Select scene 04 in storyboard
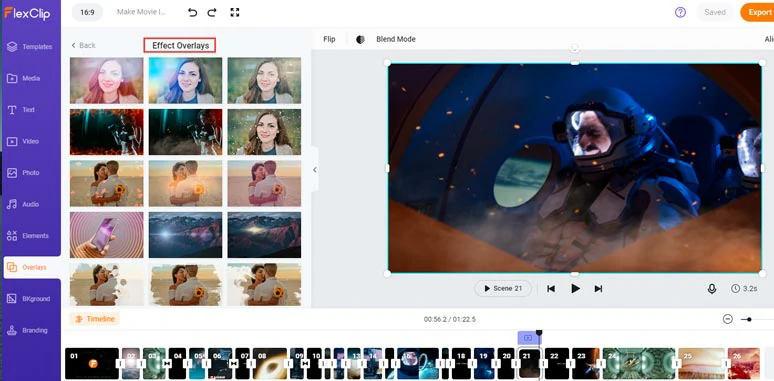Image resolution: width=774 pixels, height=381 pixels. click(177, 364)
